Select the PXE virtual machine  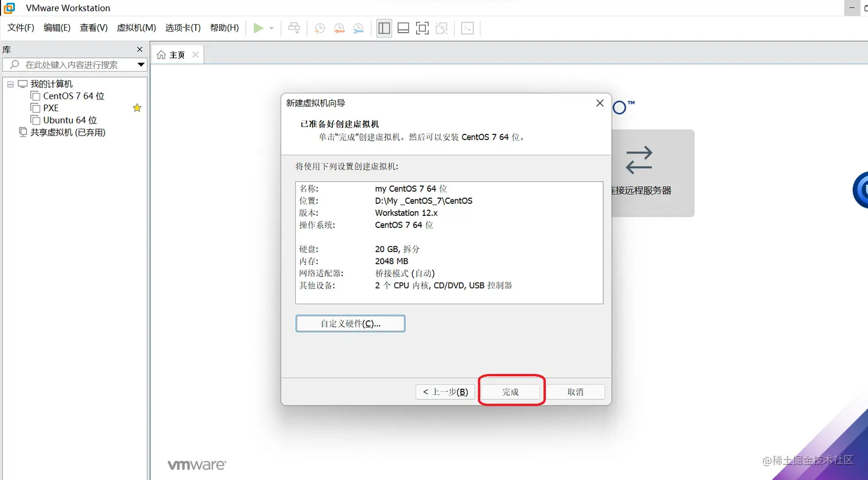click(x=51, y=108)
